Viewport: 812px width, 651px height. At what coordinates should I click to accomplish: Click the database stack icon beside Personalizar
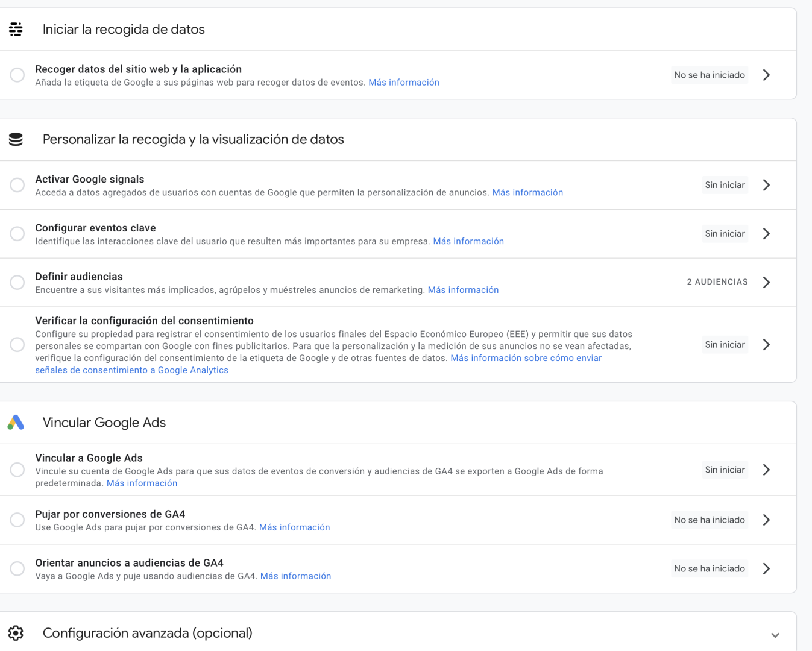pos(16,139)
